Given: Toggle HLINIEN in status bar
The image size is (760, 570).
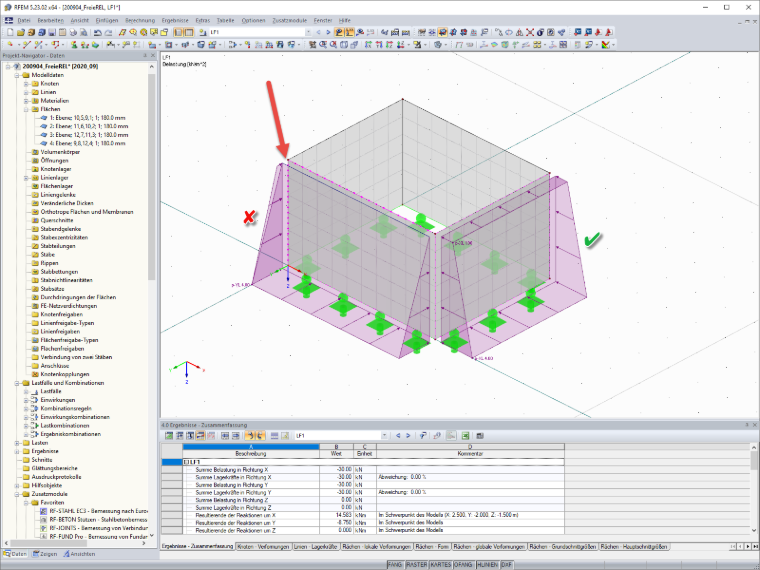Looking at the screenshot, I should (488, 565).
